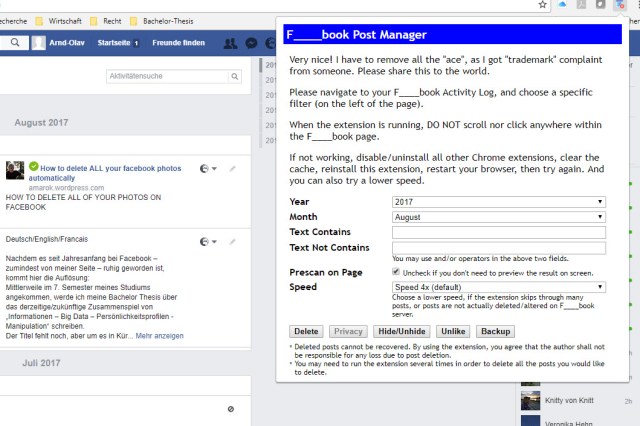Expand the Speed dropdown set to 4x
The image size is (640, 426).
(499, 287)
